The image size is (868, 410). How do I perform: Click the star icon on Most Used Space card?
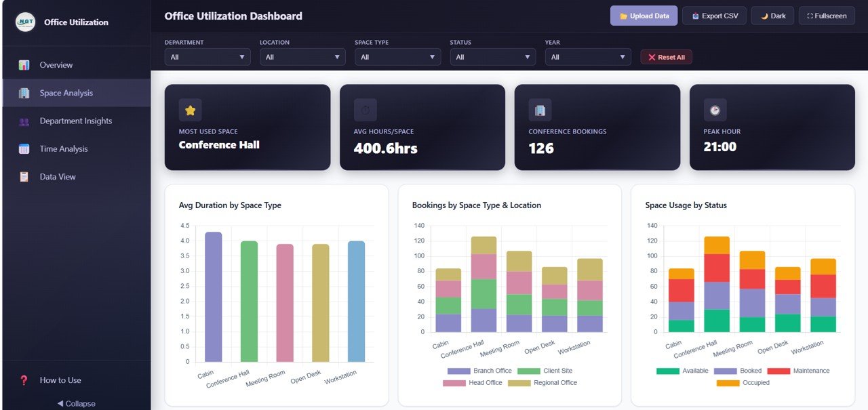[190, 110]
